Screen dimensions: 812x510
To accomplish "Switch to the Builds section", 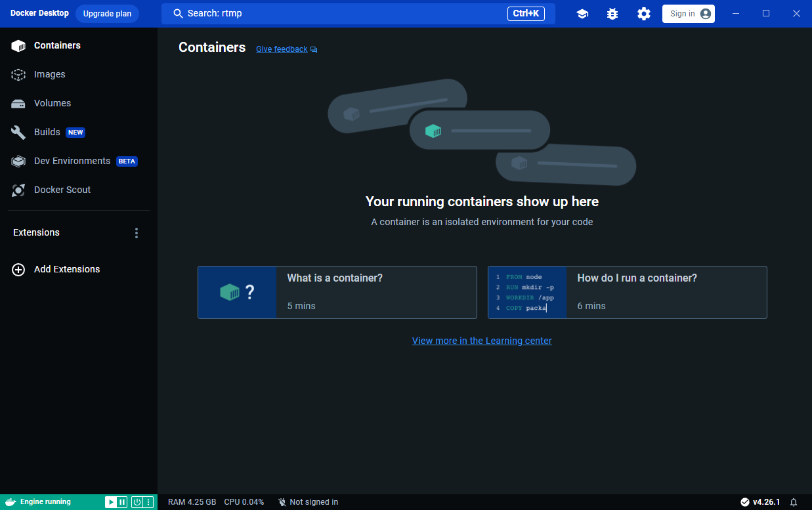I will [47, 132].
